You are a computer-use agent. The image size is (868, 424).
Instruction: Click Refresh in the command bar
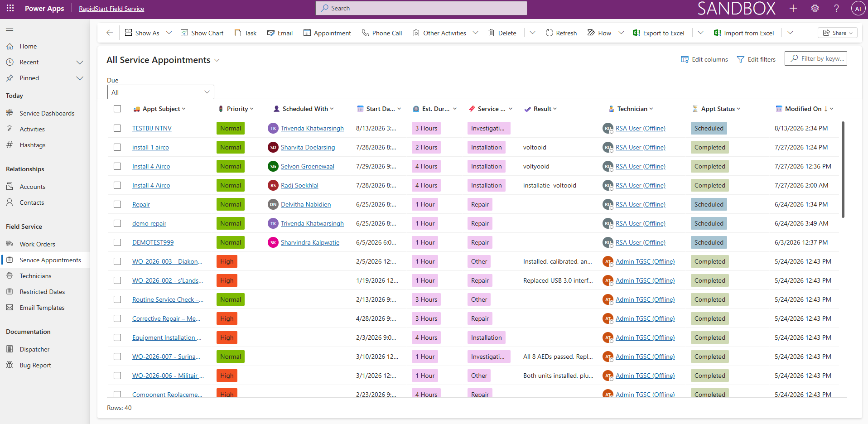pos(561,33)
